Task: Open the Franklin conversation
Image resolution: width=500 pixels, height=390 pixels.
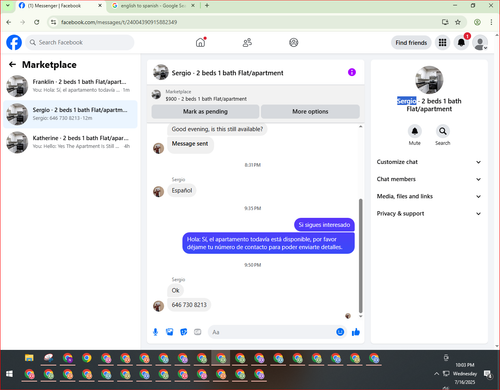Action: [70, 86]
